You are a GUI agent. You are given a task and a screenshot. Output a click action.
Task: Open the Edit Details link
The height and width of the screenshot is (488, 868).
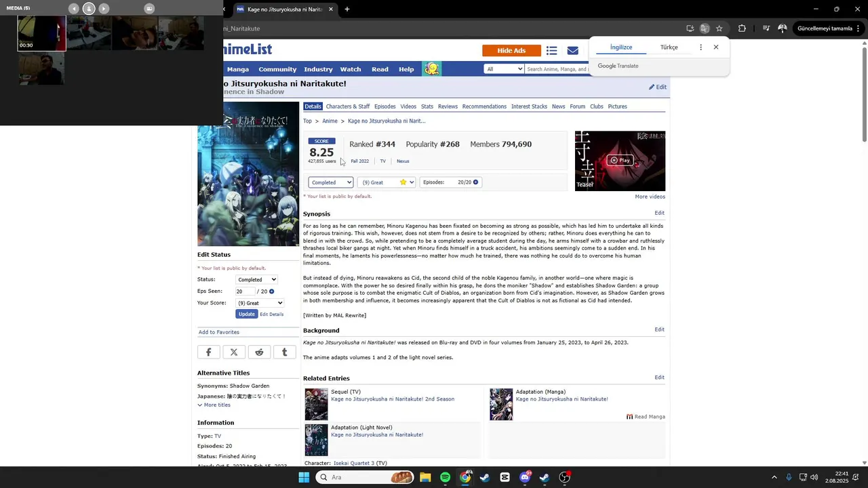tap(271, 314)
